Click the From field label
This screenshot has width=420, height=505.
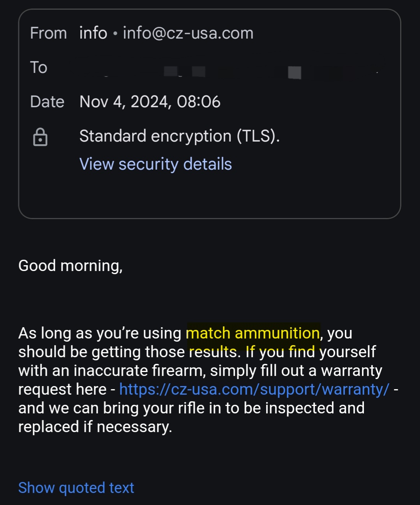coord(48,33)
